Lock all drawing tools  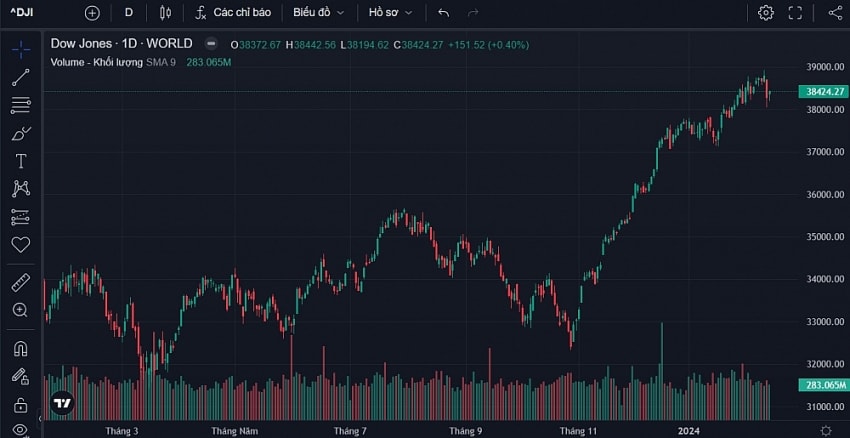point(21,404)
